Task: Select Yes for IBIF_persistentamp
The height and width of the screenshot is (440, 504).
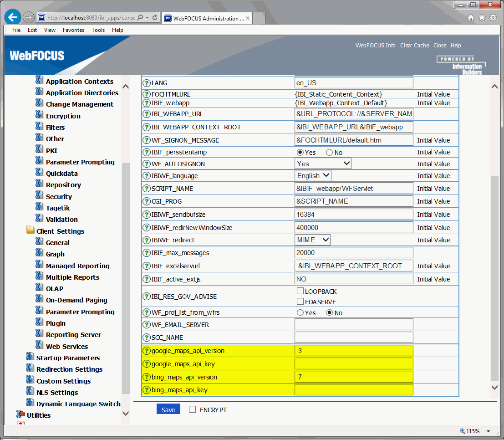Action: (x=300, y=153)
